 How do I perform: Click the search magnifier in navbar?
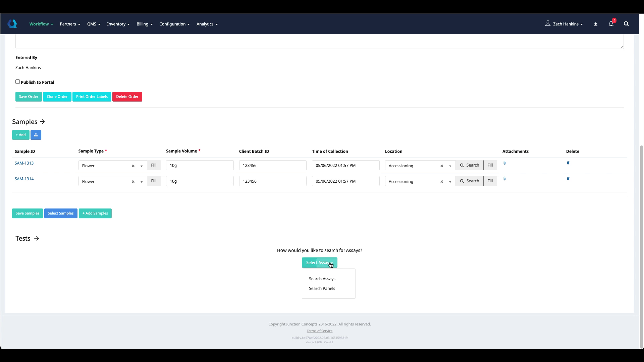pyautogui.click(x=626, y=24)
